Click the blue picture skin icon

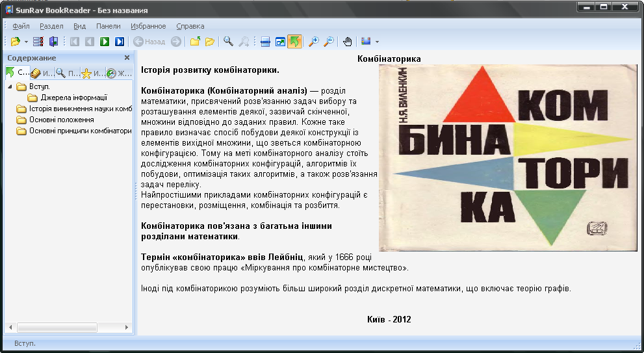point(366,42)
